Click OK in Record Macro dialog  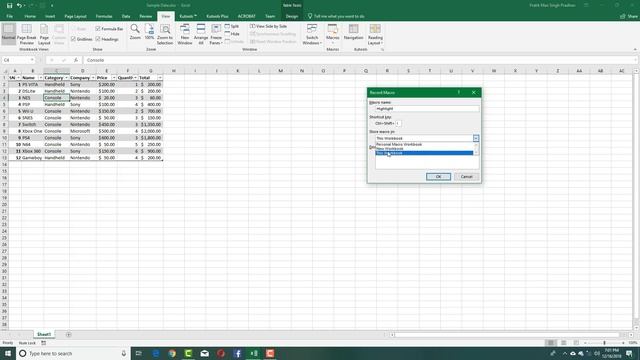(438, 177)
